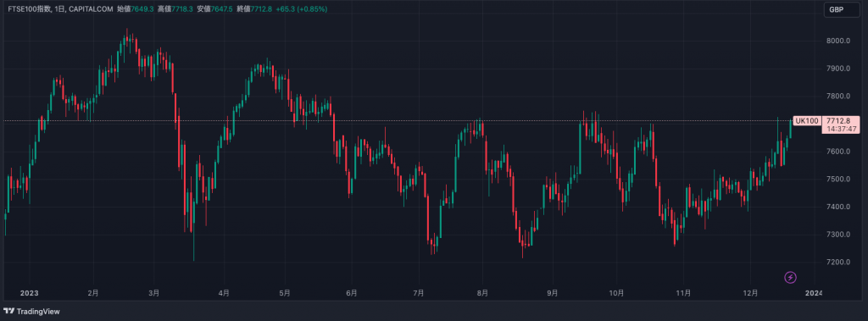This screenshot has height=321, width=868.
Task: Click the 11月 time axis label
Action: pyautogui.click(x=684, y=293)
